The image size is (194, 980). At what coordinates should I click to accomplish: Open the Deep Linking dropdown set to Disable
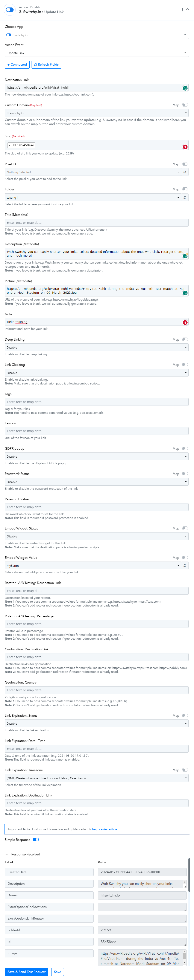tap(97, 347)
